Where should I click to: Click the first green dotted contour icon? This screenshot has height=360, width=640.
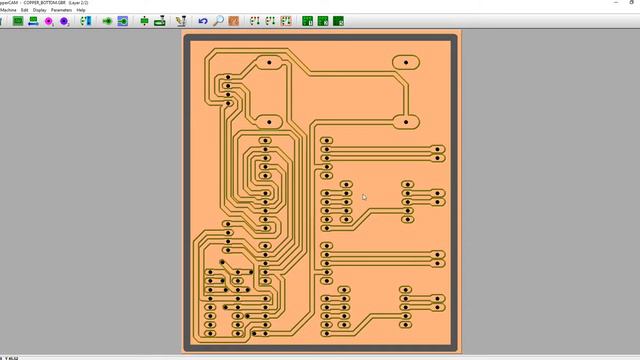[255, 21]
